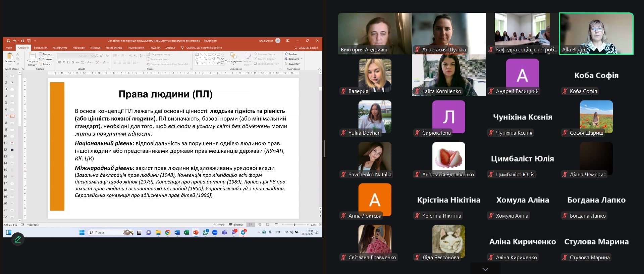
Task: Start slideshow from beginning icon in title bar
Action: coord(29,41)
